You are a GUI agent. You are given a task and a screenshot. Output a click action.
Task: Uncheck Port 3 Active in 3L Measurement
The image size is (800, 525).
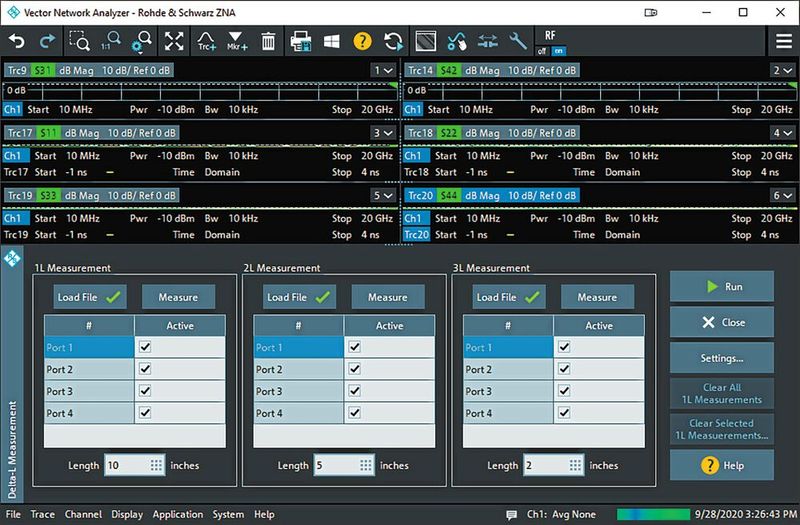point(564,391)
